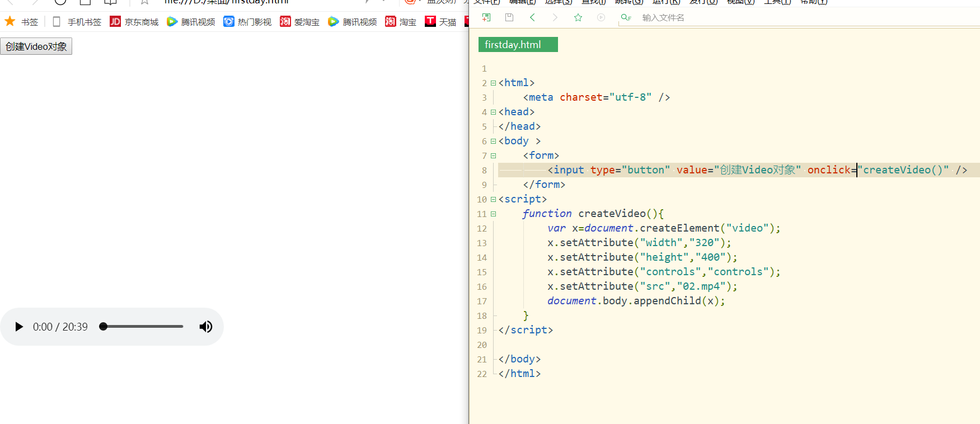
Task: Click the 创建Video对象 button in the browser page
Action: tap(36, 46)
